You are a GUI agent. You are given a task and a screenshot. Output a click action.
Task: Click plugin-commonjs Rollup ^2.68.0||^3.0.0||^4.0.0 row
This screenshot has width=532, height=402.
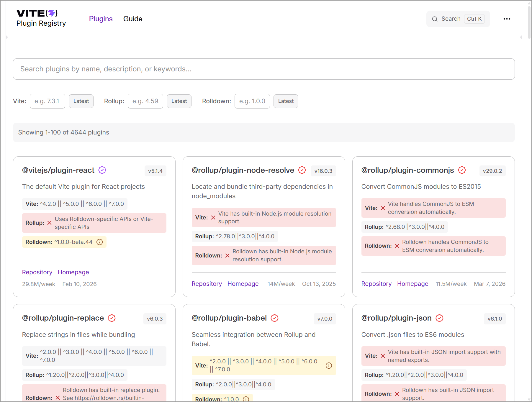(405, 227)
